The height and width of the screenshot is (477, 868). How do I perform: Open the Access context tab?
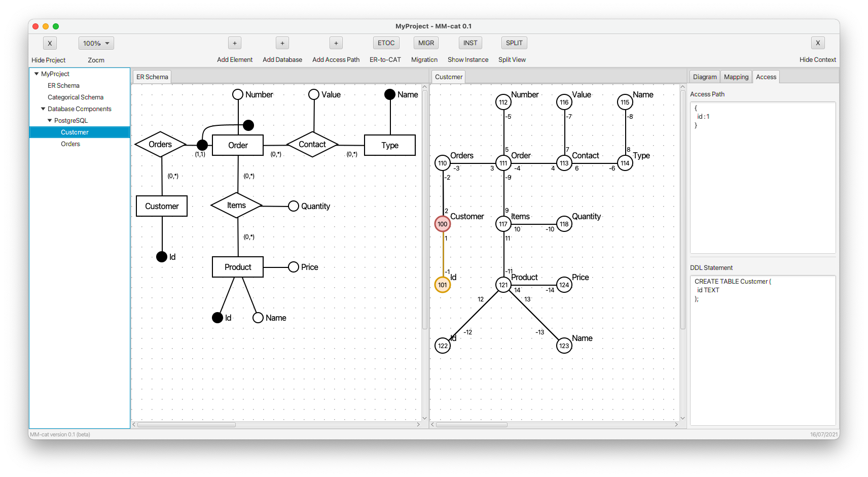[x=766, y=77]
